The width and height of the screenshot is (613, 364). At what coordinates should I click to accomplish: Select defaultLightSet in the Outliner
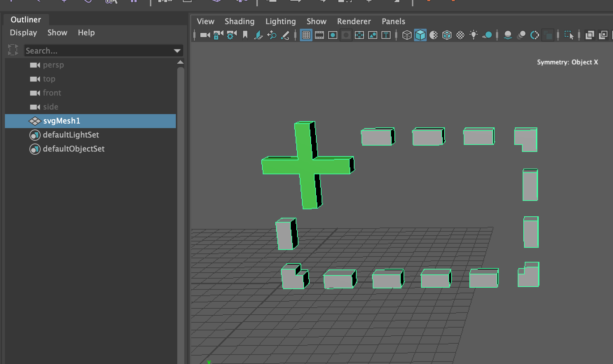click(71, 135)
